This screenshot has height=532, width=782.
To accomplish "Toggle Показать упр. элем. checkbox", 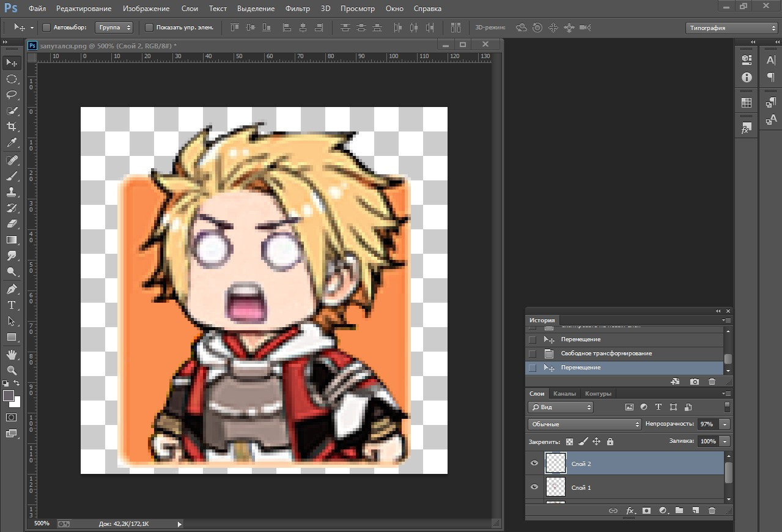I will coord(149,28).
